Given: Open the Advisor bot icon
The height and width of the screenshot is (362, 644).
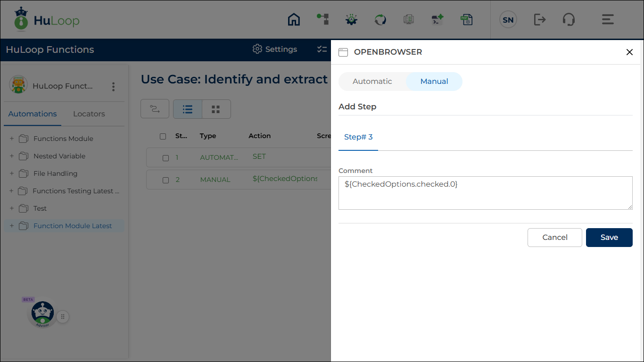Looking at the screenshot, I should click(x=42, y=313).
